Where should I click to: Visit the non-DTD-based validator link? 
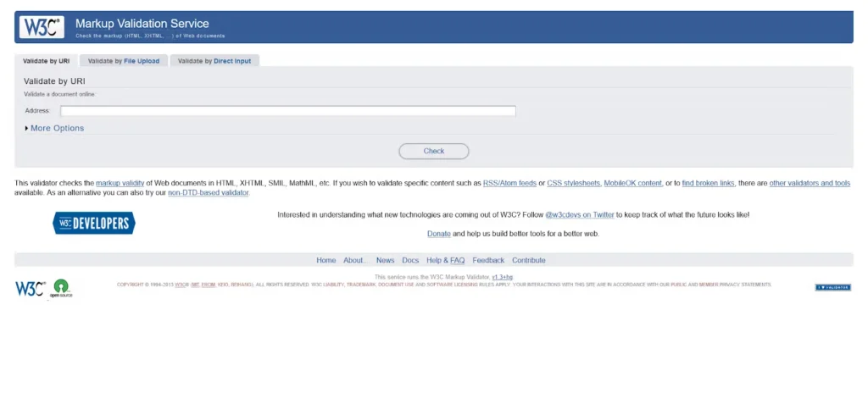coord(209,193)
